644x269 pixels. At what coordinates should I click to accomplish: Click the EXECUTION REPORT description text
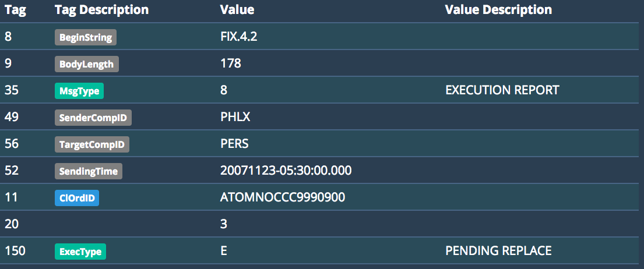coord(502,90)
